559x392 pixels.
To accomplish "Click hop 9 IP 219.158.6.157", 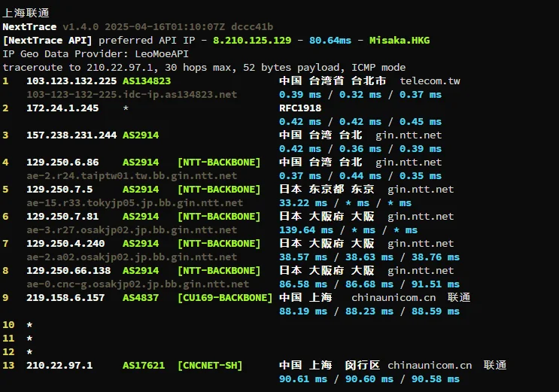I will (65, 298).
